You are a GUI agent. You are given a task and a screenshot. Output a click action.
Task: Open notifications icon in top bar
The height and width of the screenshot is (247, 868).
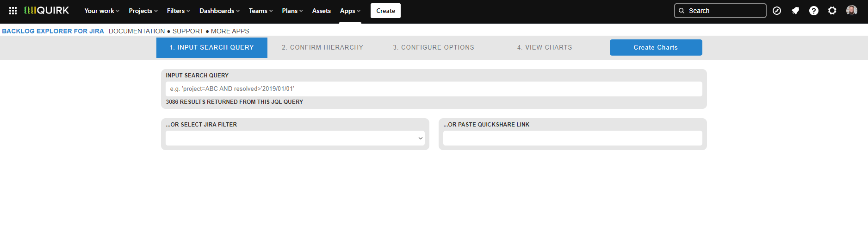(x=795, y=11)
